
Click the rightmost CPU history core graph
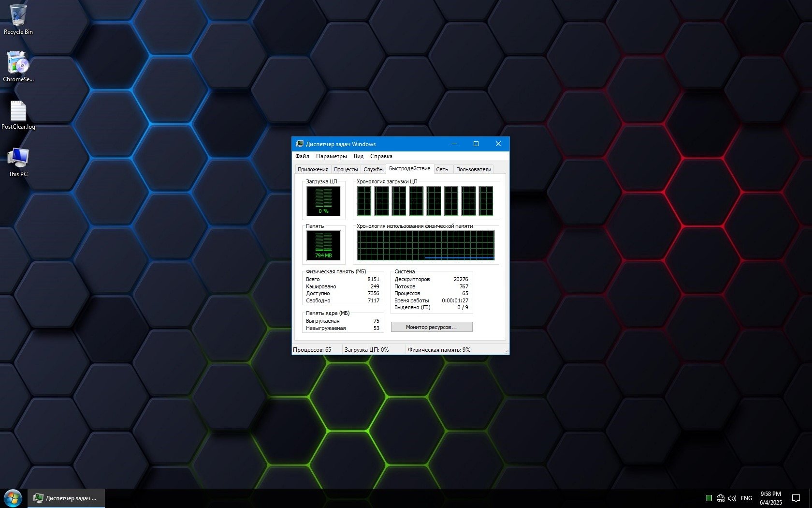486,201
